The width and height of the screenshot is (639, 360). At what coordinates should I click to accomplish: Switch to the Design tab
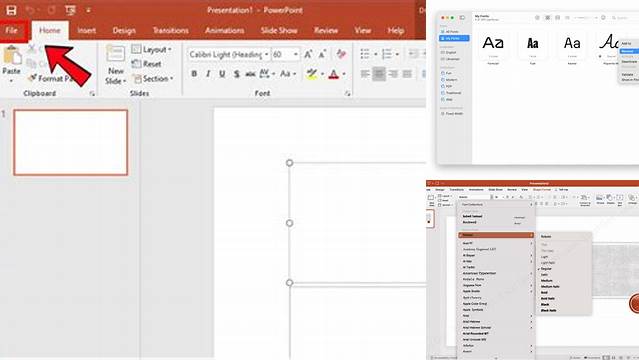124,31
